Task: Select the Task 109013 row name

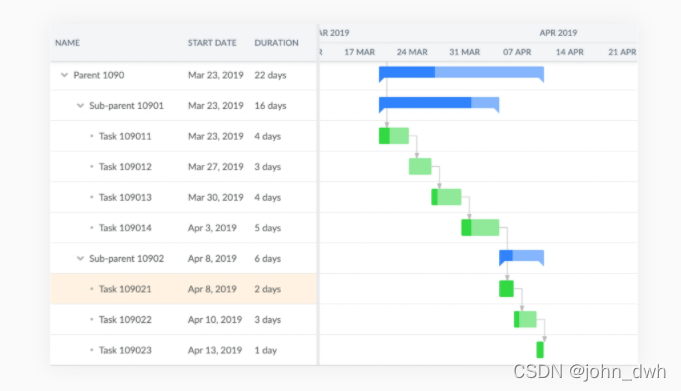Action: pos(125,198)
